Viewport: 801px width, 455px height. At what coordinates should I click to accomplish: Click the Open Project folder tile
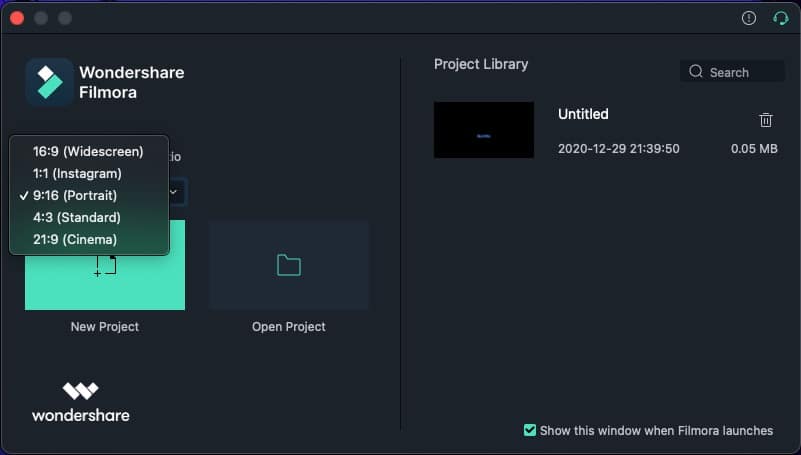tap(289, 265)
